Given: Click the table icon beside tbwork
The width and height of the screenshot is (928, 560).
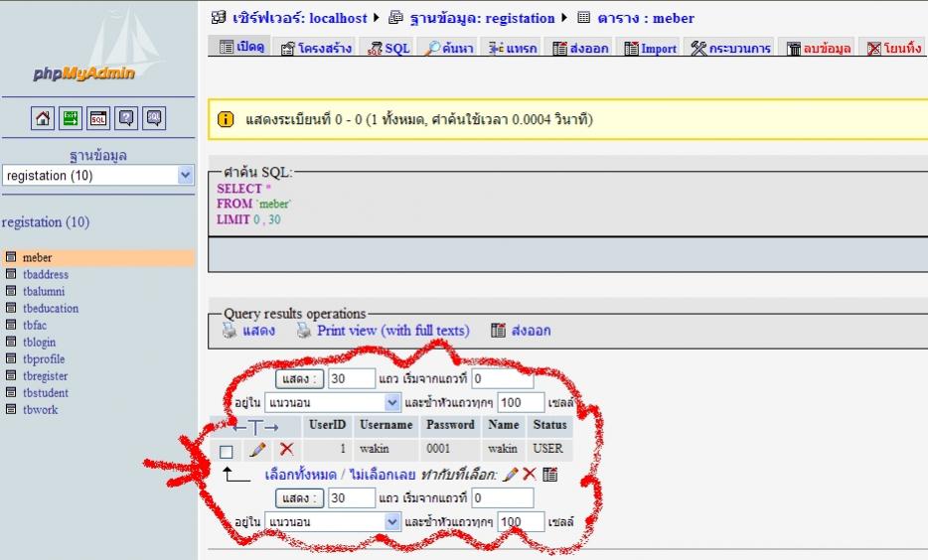Looking at the screenshot, I should tap(11, 409).
